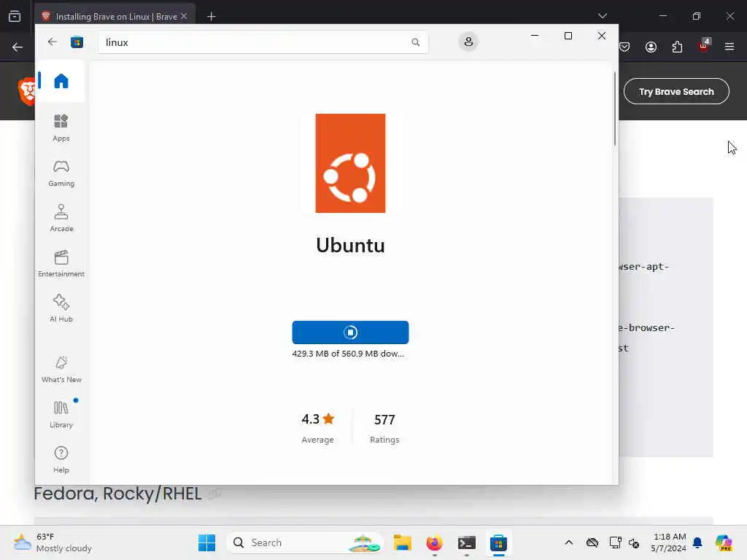Screen dimensions: 747x560
Task: Click the Ubuntu app logo image
Action: click(x=350, y=163)
